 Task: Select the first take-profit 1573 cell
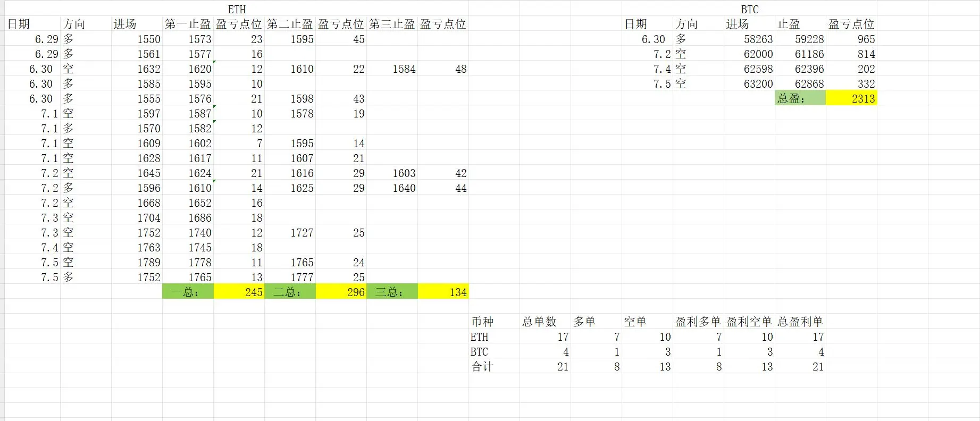[188, 39]
